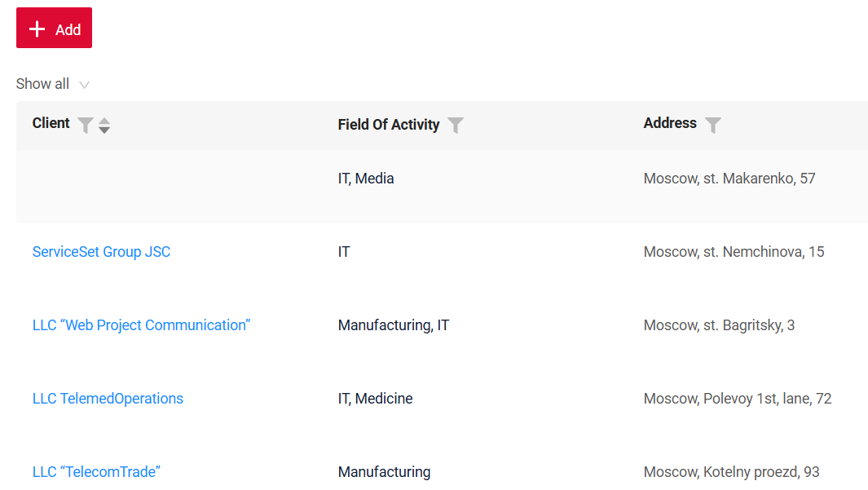Click the Client column header

point(51,123)
